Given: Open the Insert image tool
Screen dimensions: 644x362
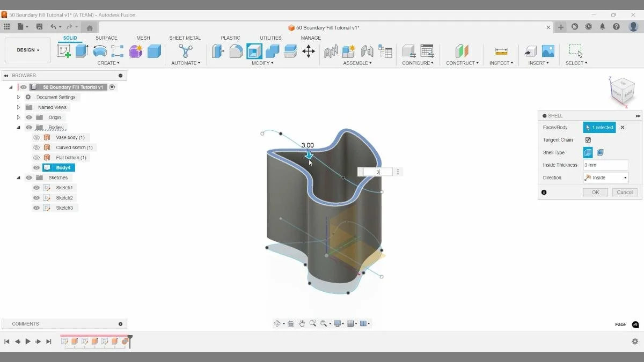Looking at the screenshot, I should coord(548,51).
